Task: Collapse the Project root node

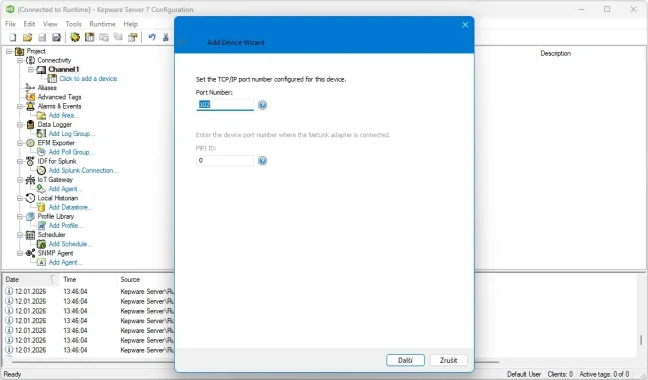Action: point(9,51)
